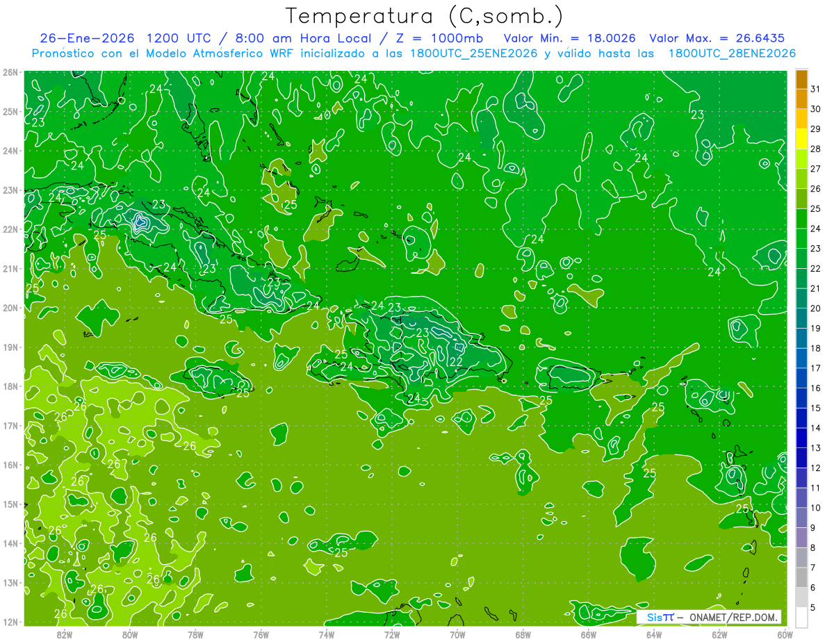
Task: Click the longitude axis label "68W"
Action: click(x=523, y=634)
